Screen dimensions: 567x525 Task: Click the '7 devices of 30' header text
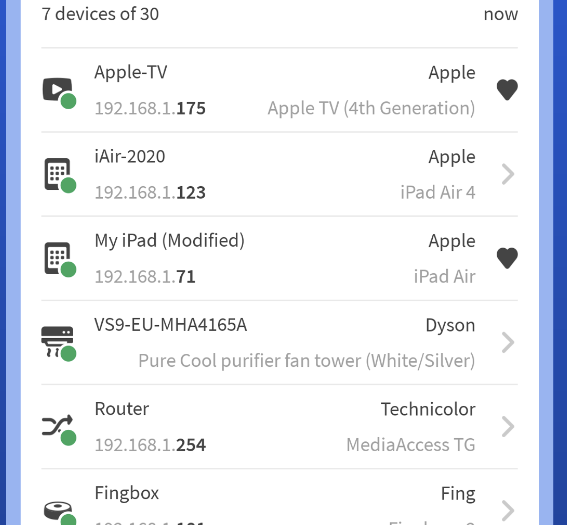[100, 14]
